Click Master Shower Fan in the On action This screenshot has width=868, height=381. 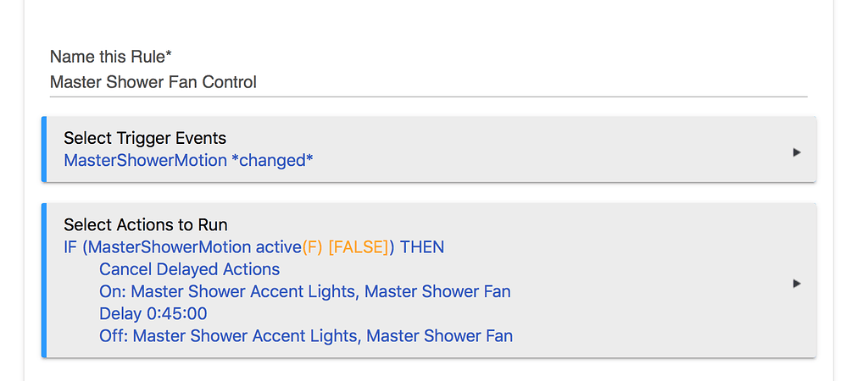(437, 291)
